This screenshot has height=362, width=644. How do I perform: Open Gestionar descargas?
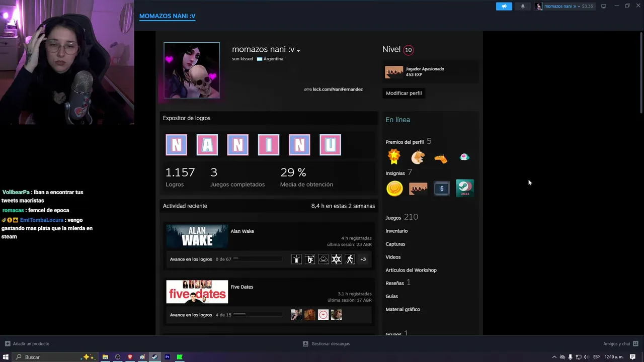pyautogui.click(x=326, y=344)
